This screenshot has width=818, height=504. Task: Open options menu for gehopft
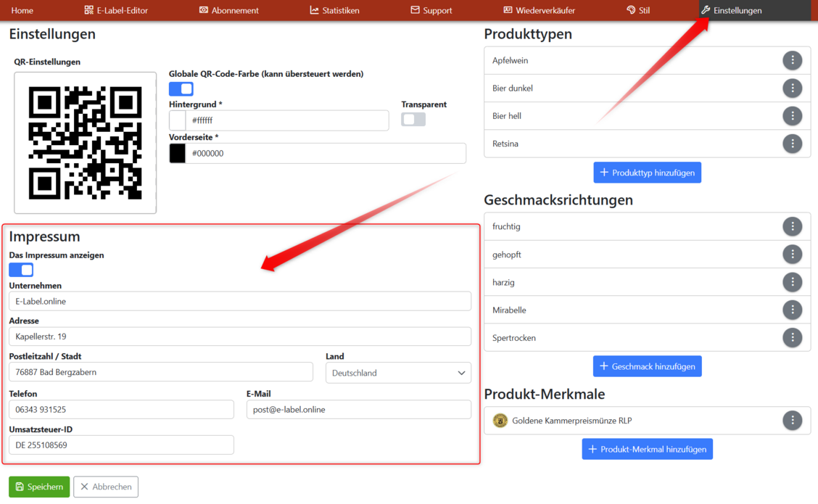coord(792,254)
